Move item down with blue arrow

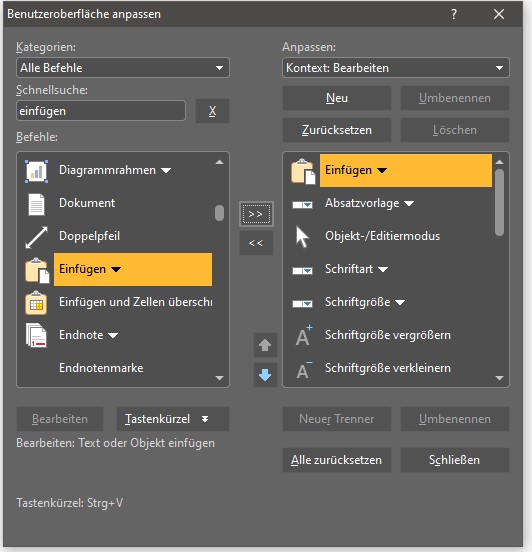pyautogui.click(x=265, y=375)
